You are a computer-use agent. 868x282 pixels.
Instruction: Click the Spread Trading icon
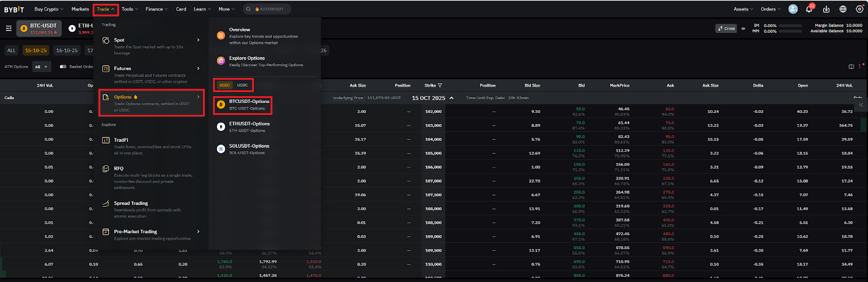click(106, 203)
